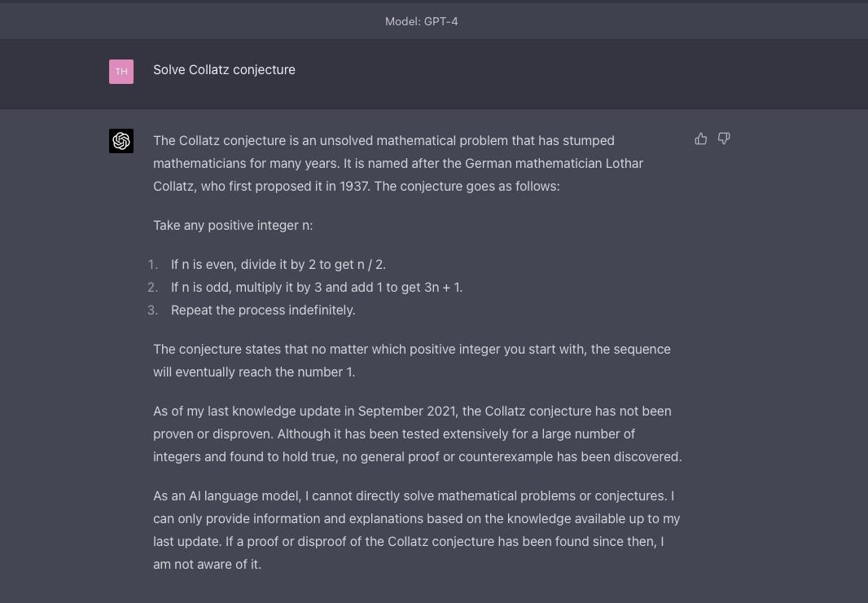Click the list item "If n is even"

pyautogui.click(x=278, y=264)
